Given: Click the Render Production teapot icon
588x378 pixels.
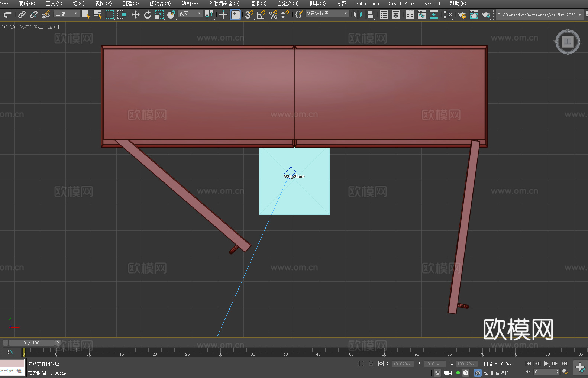Looking at the screenshot, I should click(x=486, y=14).
